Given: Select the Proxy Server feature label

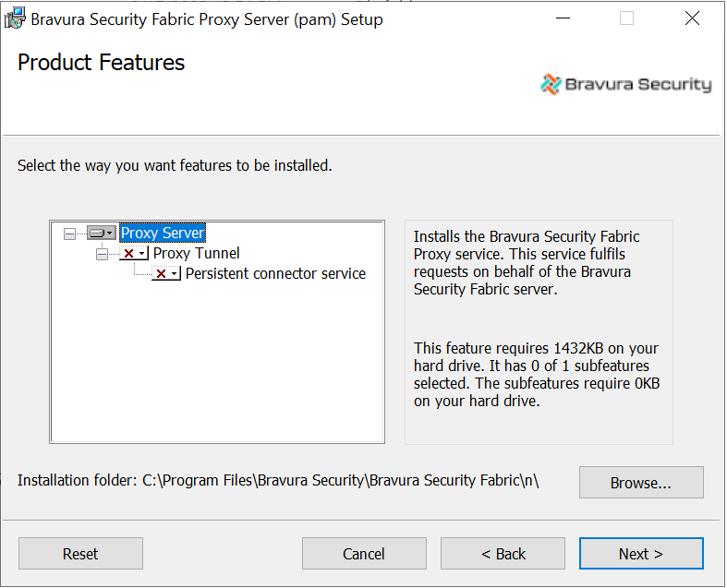Looking at the screenshot, I should [x=163, y=234].
